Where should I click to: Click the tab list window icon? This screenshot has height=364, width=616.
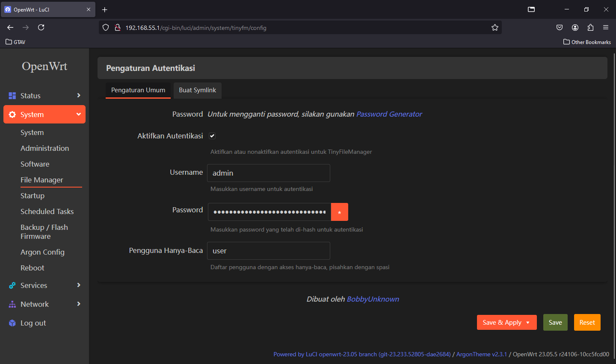pos(531,9)
